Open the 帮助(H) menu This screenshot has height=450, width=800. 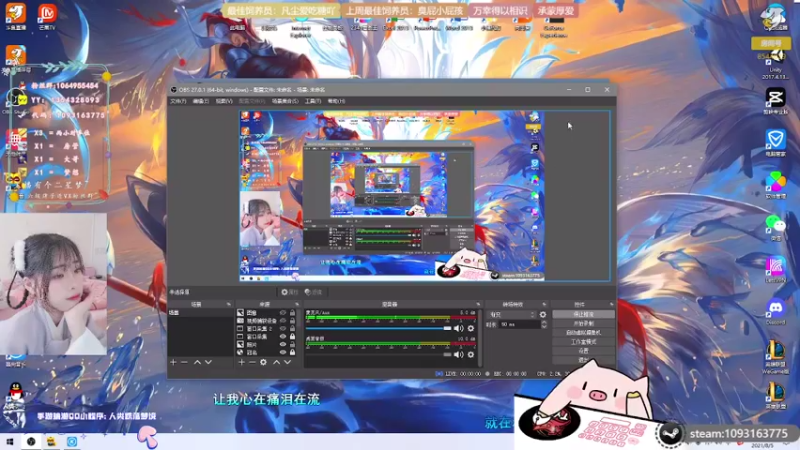pyautogui.click(x=336, y=101)
